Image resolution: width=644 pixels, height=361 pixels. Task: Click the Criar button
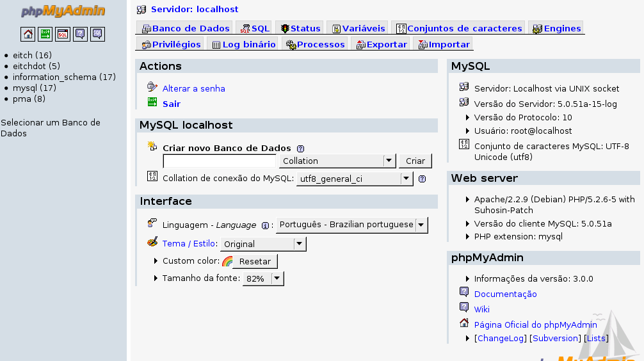pos(415,161)
